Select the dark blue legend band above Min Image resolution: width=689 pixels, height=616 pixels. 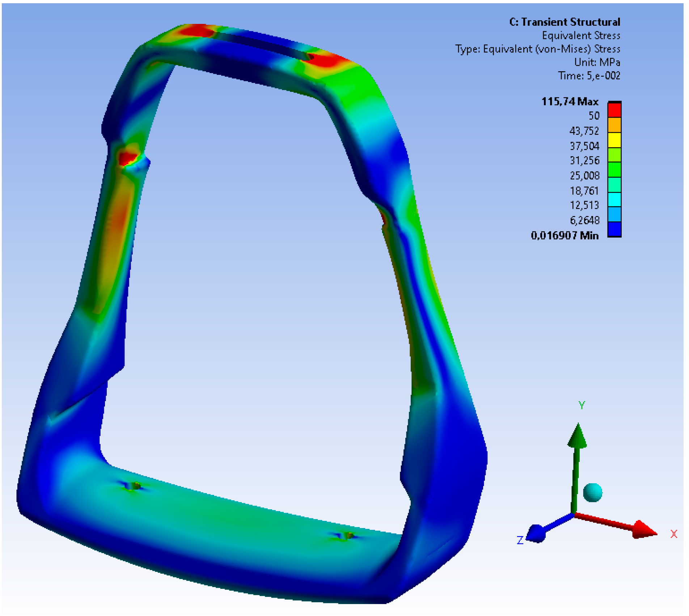pyautogui.click(x=614, y=229)
